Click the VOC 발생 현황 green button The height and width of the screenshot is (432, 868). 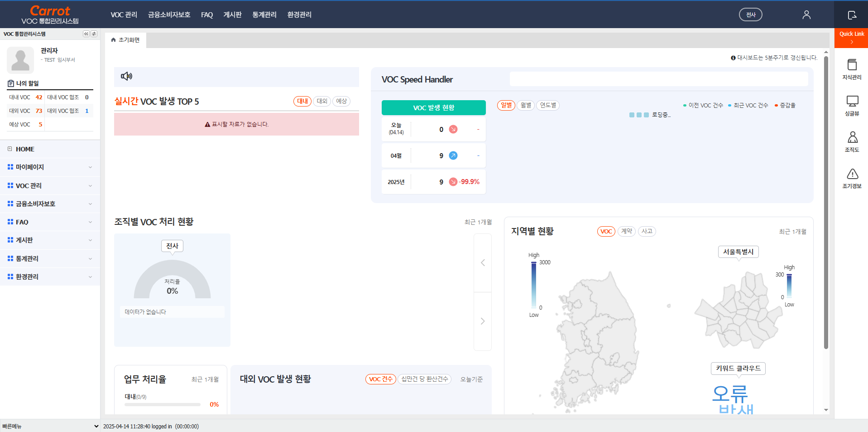(433, 107)
